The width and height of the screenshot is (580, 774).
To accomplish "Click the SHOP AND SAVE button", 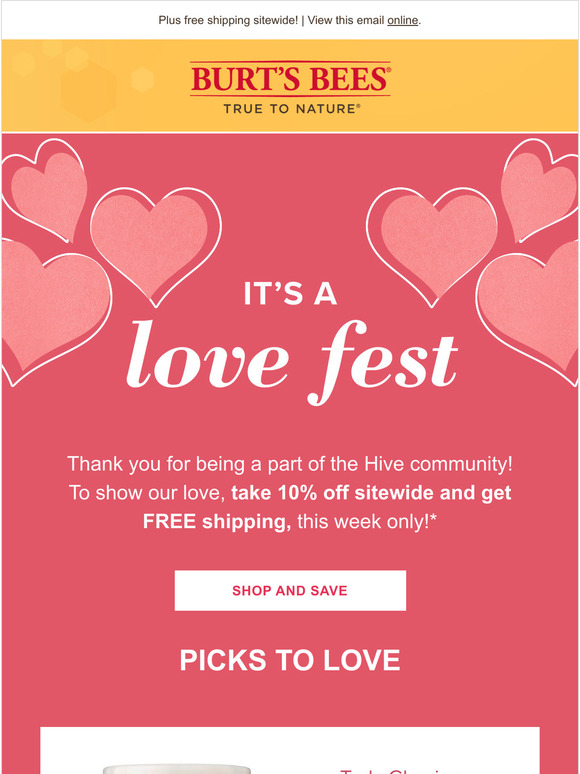I will click(290, 590).
